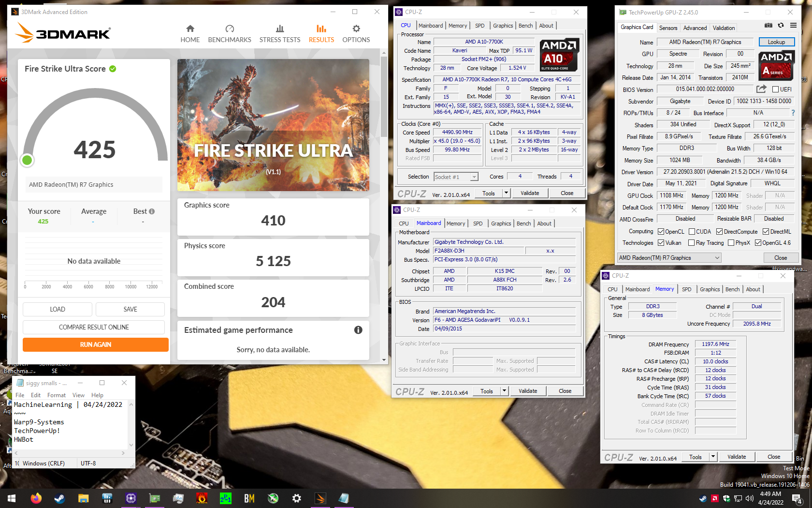This screenshot has width=812, height=508.
Task: Click the SAVE button in 3DMark
Action: 130,309
